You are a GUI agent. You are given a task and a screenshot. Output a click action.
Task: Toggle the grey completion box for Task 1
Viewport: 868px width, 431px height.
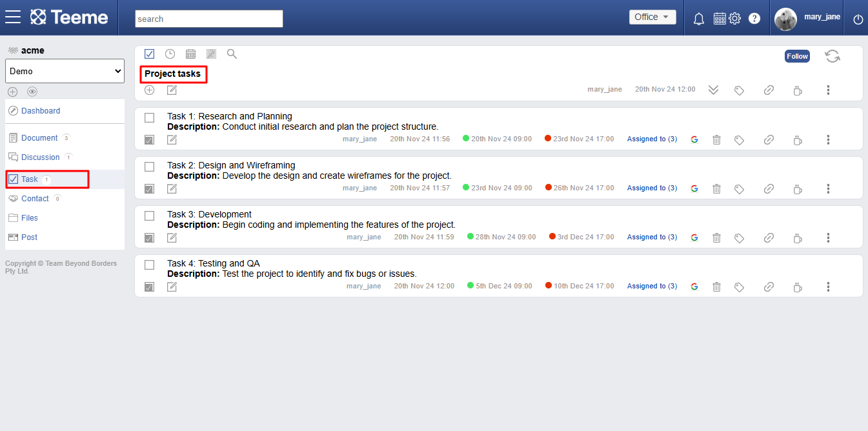click(149, 139)
